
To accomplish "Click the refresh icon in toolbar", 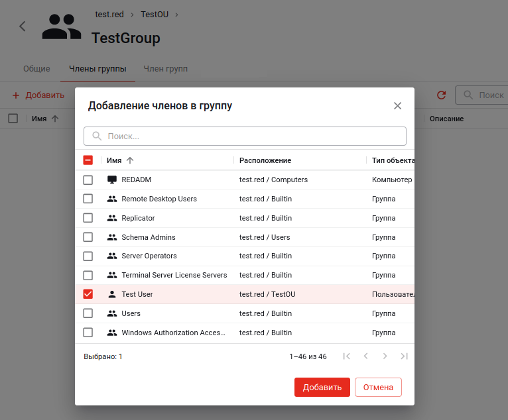I will [x=441, y=95].
